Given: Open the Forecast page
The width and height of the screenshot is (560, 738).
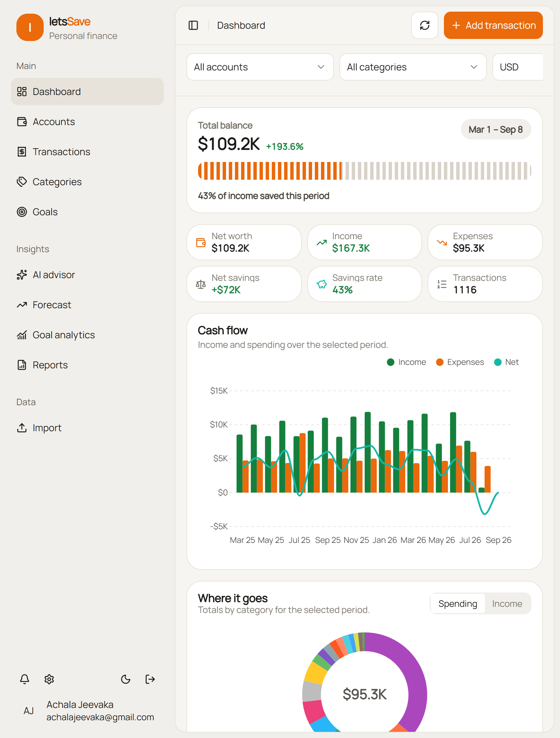Looking at the screenshot, I should pyautogui.click(x=87, y=305).
